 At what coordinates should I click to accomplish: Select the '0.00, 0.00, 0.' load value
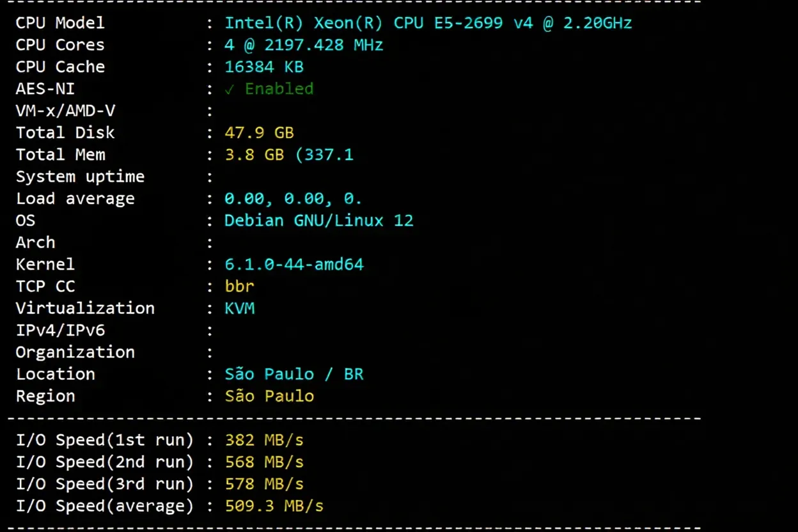(293, 199)
